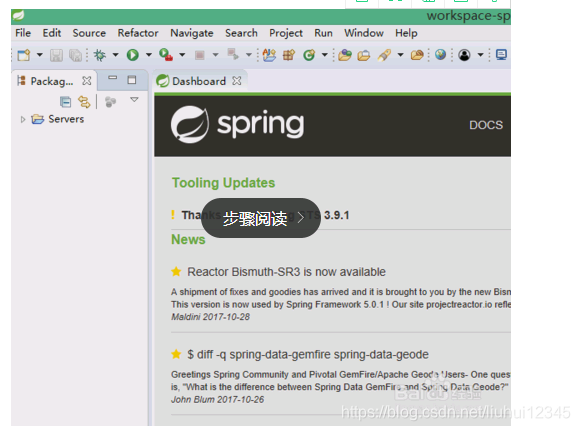Viewport: 580px width, 431px height.
Task: Click the star beside the $ diff article
Action: pyautogui.click(x=176, y=354)
